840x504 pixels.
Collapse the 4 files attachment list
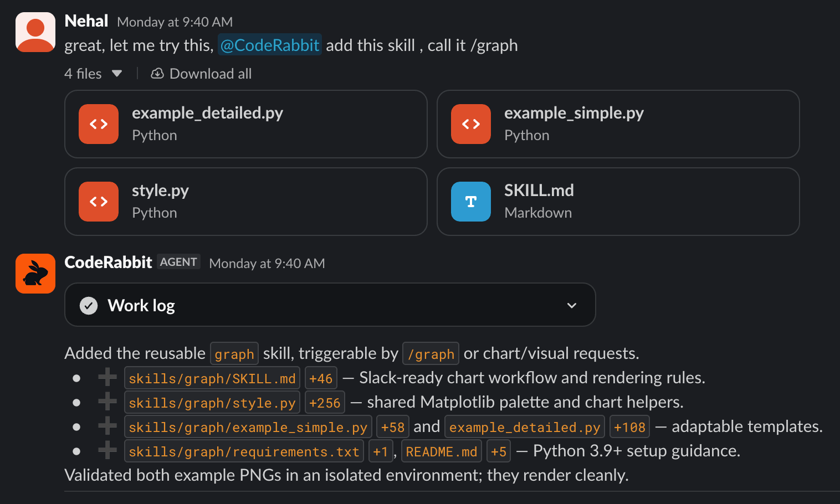(117, 74)
